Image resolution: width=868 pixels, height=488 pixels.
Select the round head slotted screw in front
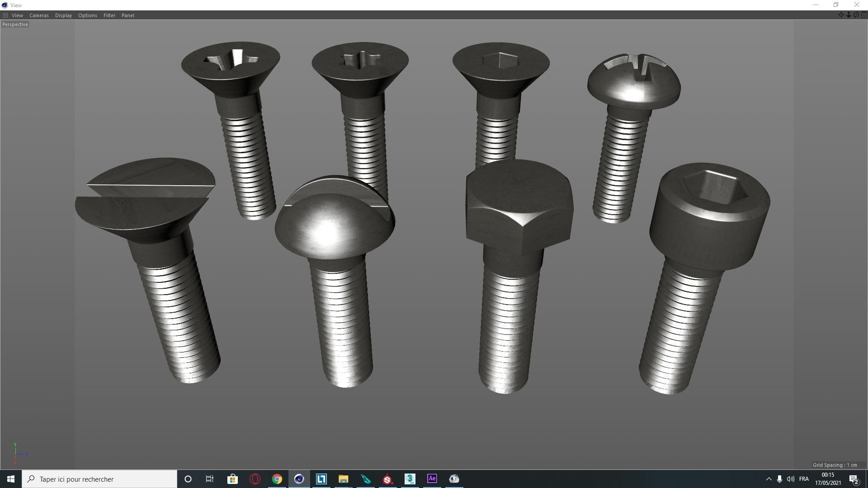(335, 281)
